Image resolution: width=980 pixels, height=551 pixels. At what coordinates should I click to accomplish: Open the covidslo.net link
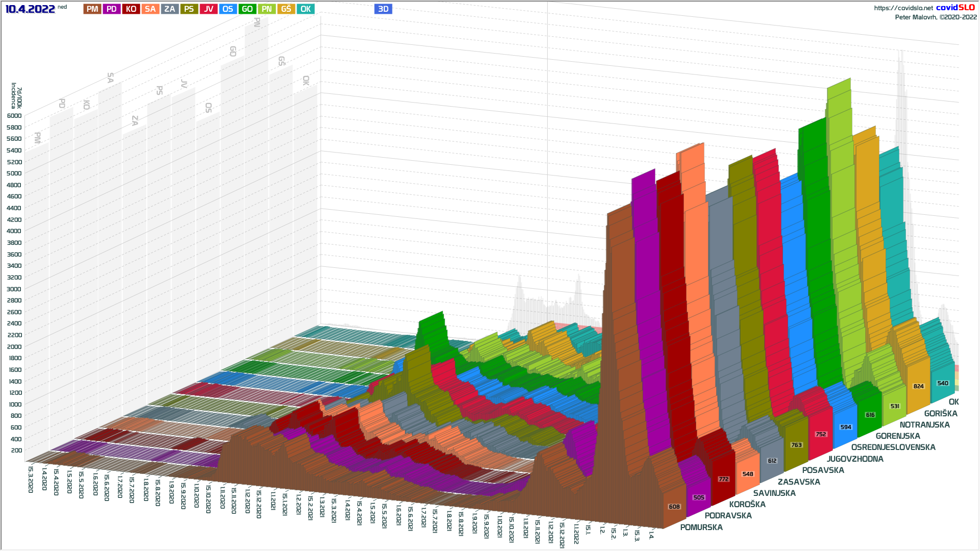[903, 8]
